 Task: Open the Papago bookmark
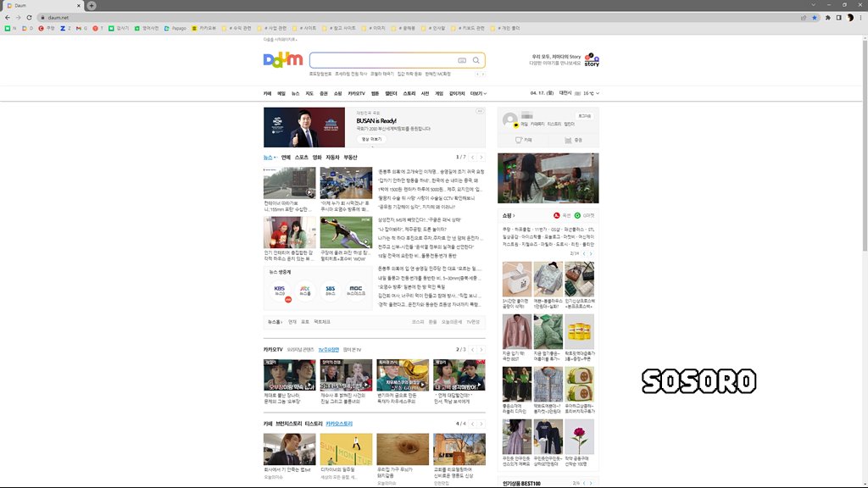tap(175, 28)
